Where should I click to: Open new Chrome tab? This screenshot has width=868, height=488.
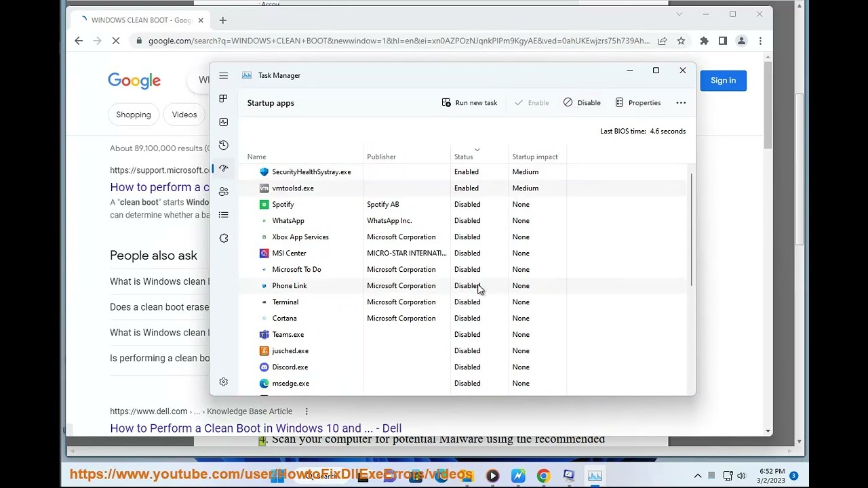pos(222,20)
